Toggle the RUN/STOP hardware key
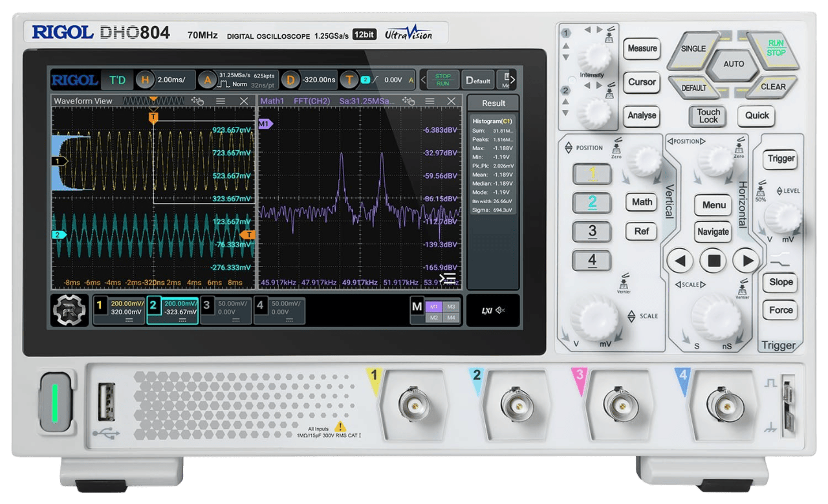Viewport: 828px width, 504px height. 776,48
